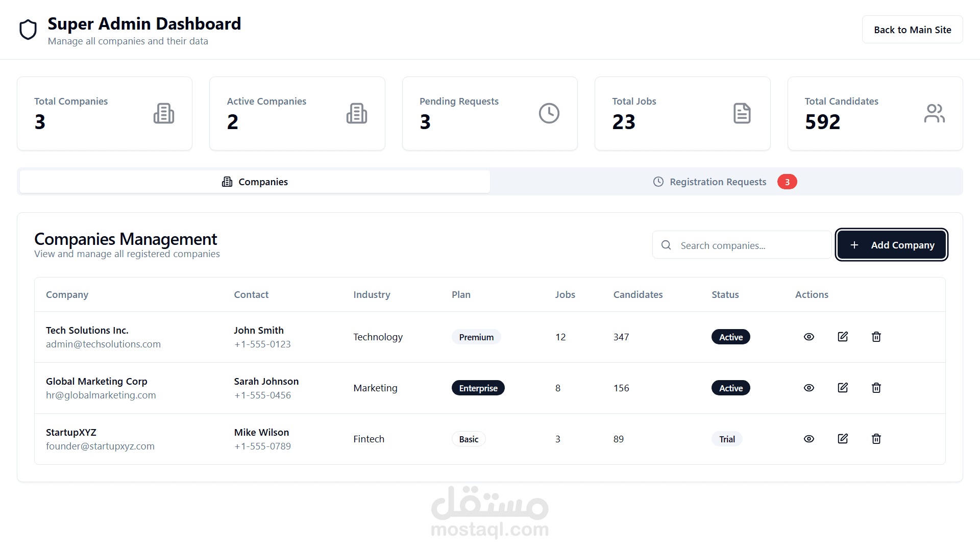980x551 pixels.
Task: Delete the Tech Solutions Inc. company
Action: point(876,337)
